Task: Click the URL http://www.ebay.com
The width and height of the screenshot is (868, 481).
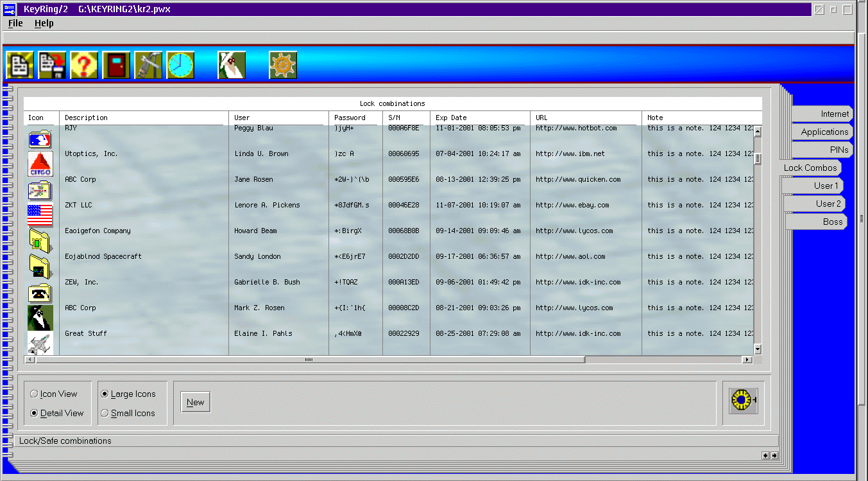Action: click(572, 206)
